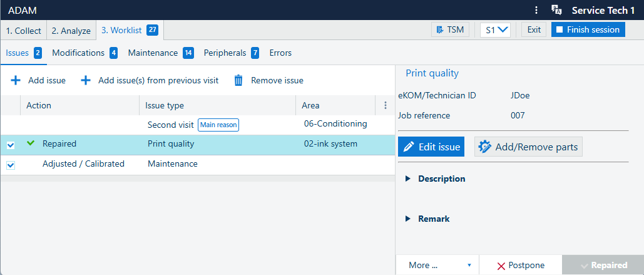Open the More... dropdown

(x=437, y=265)
